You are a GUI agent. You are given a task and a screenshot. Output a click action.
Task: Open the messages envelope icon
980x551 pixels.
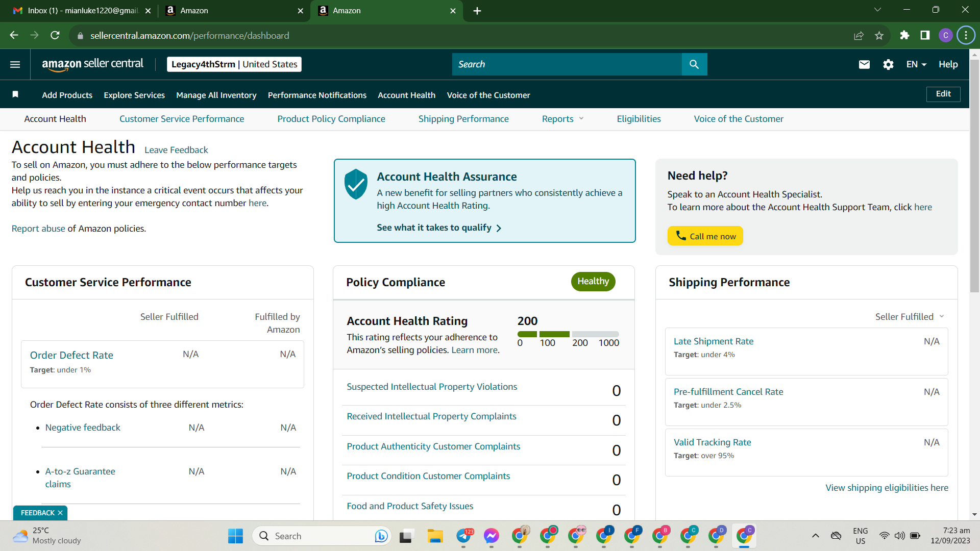[864, 64]
